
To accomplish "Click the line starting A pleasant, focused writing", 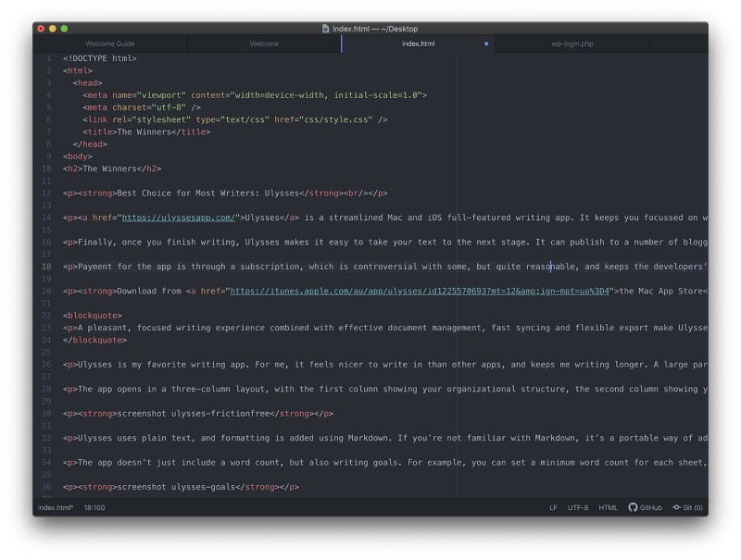I will point(385,329).
